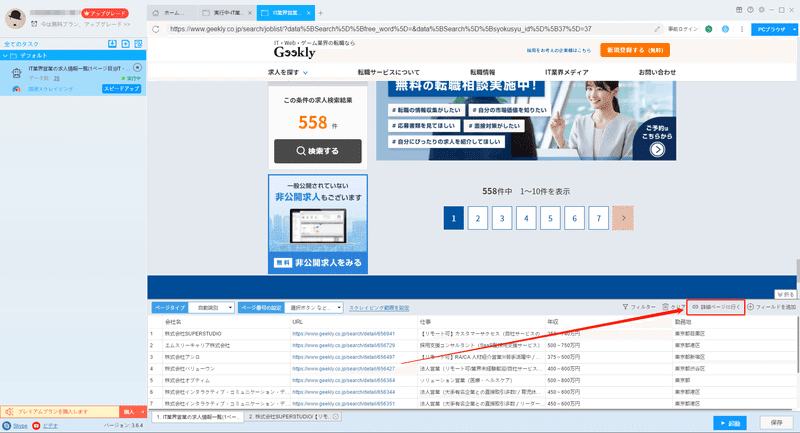The width and height of the screenshot is (800, 433).
Task: Click フィールドを追加 add field button
Action: point(771,307)
